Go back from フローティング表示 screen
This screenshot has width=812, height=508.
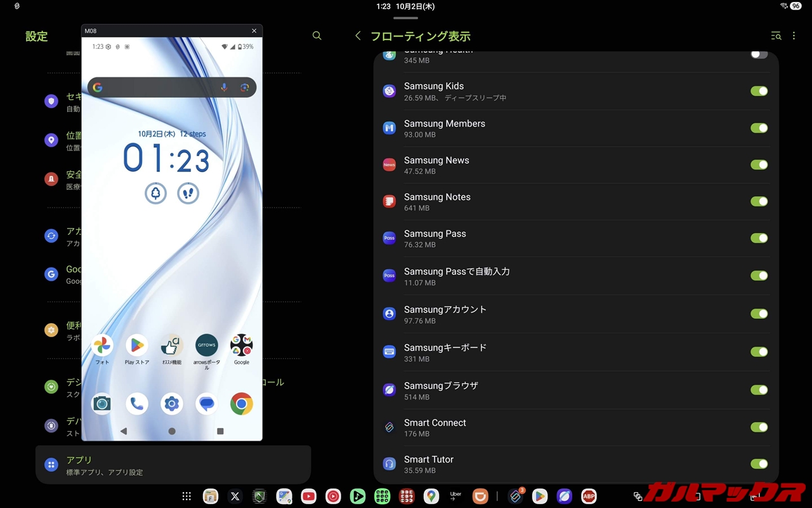pos(358,36)
